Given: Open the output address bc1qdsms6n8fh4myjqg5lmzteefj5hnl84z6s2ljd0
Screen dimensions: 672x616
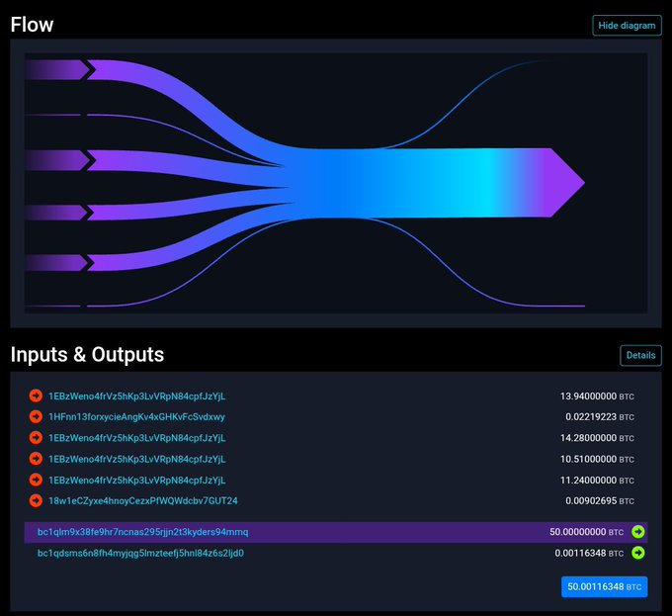Looking at the screenshot, I should [x=140, y=554].
